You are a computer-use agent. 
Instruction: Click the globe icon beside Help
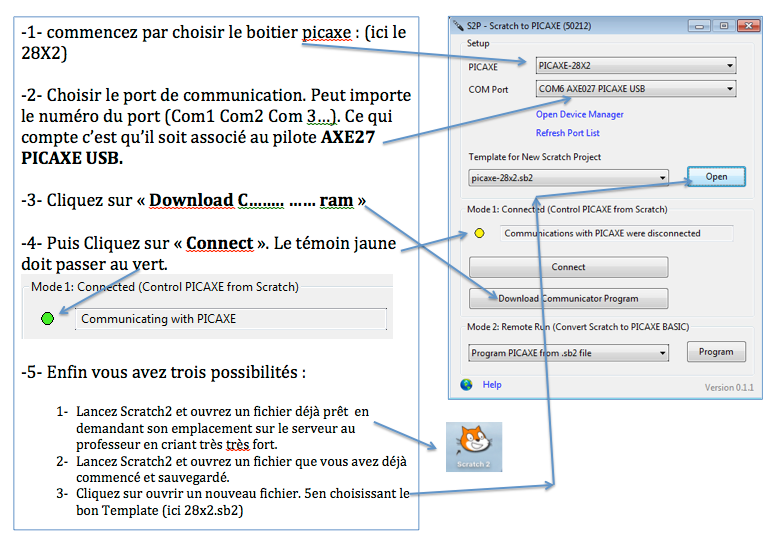(466, 385)
